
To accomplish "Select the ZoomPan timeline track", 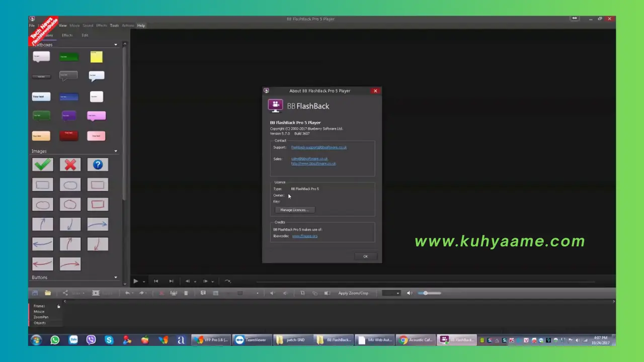I will click(x=41, y=317).
